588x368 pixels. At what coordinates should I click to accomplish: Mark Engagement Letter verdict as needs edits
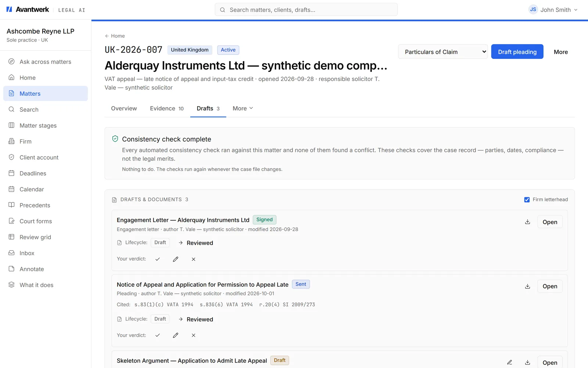tap(176, 259)
